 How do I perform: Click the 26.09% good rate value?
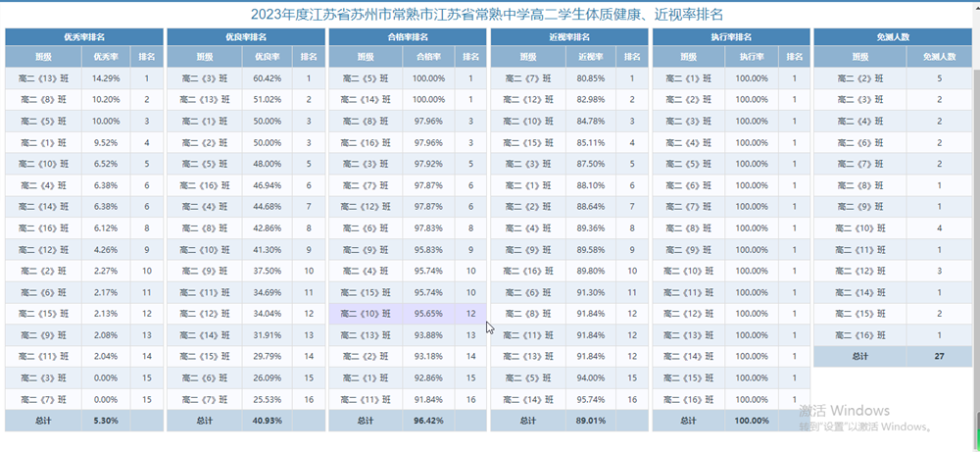coord(267,377)
